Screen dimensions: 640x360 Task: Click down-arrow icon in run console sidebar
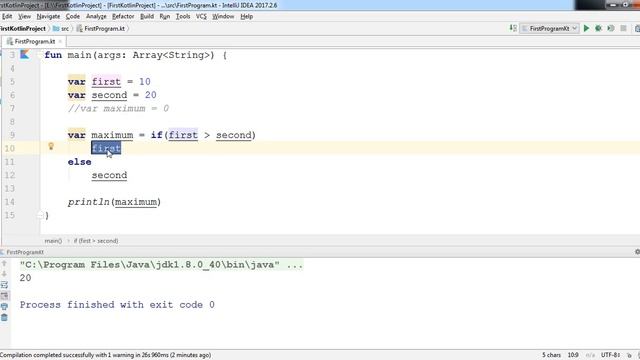tap(4, 274)
